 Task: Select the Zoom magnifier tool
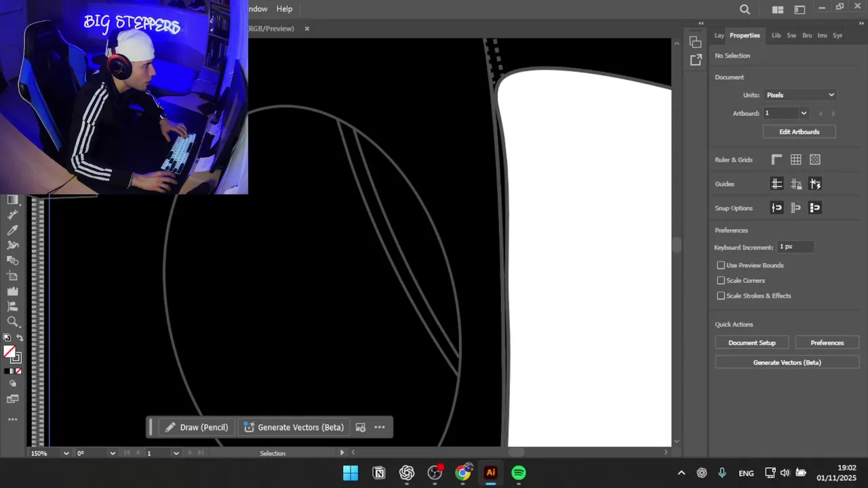[x=12, y=322]
